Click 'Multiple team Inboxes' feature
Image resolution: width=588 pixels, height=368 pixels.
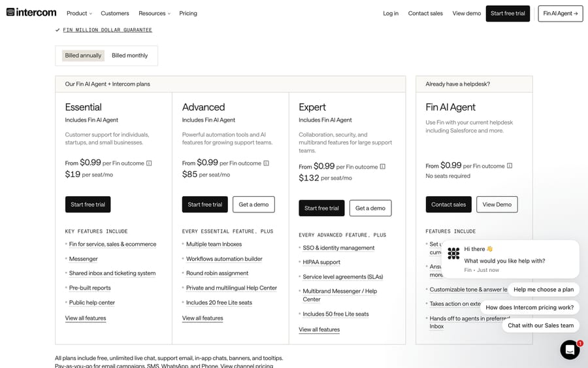point(214,244)
